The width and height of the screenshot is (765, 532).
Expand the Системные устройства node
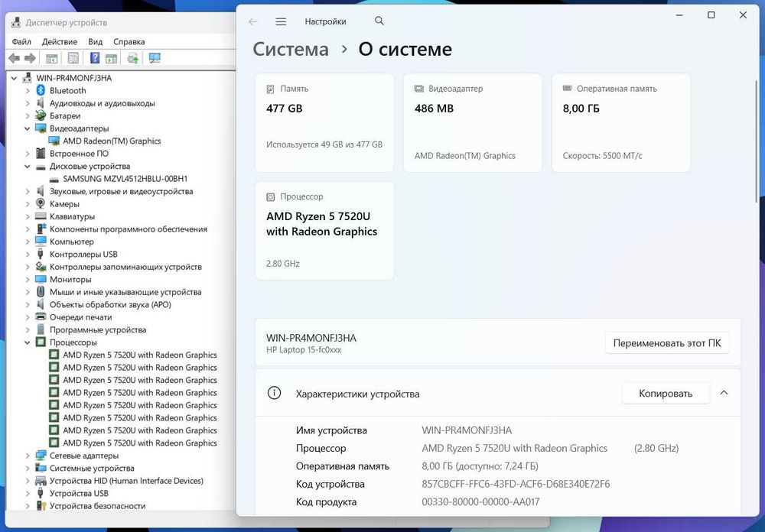[x=28, y=468]
